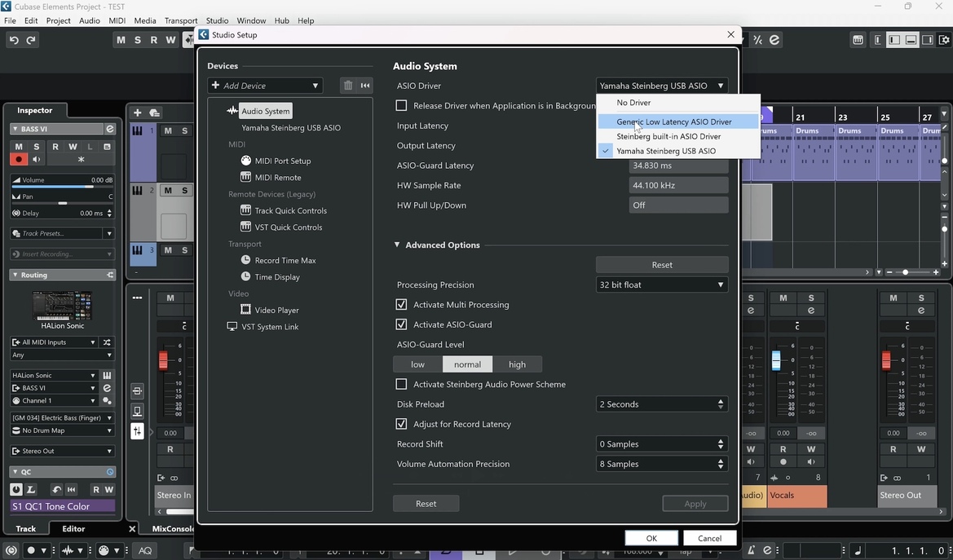Enable Activate Steinberg Audio Power Scheme
Image resolution: width=953 pixels, height=560 pixels.
(400, 384)
